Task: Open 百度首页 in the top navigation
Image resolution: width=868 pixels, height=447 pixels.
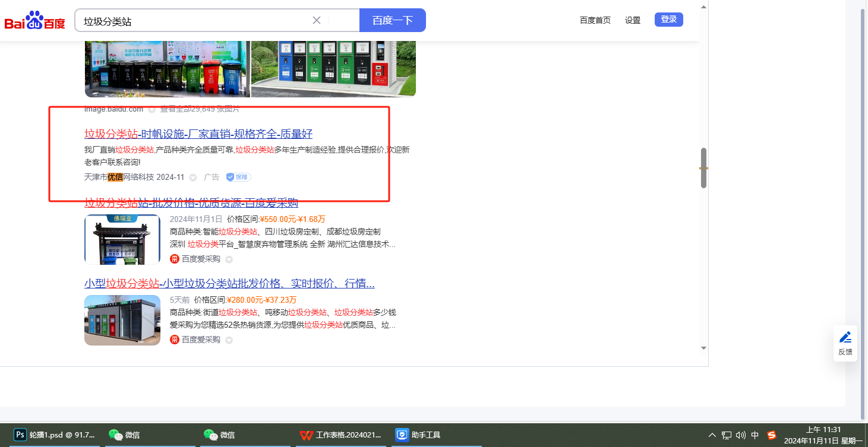Action: (595, 20)
